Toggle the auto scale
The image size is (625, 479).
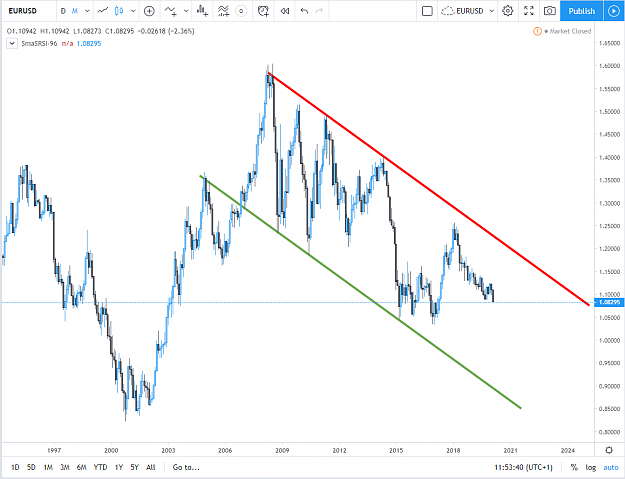point(611,467)
